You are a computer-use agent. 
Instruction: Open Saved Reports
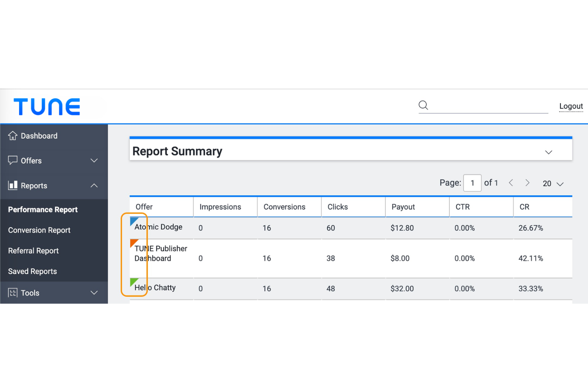pos(32,271)
